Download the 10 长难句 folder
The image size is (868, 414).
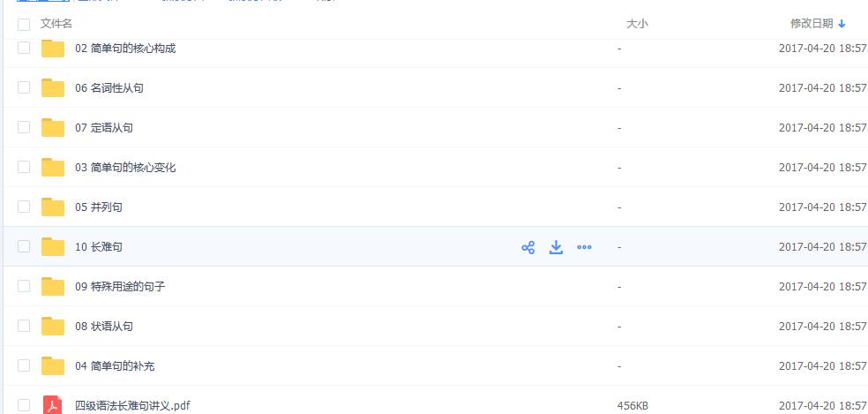[x=556, y=247]
